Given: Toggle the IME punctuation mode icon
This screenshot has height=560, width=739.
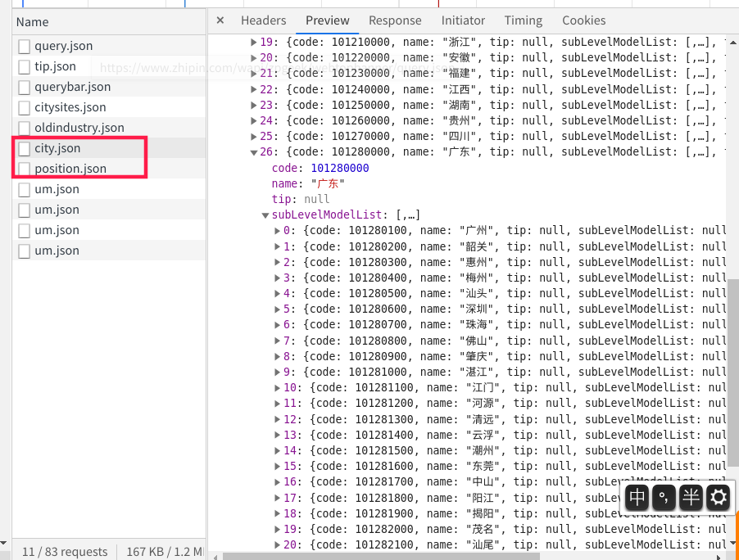Looking at the screenshot, I should [664, 497].
